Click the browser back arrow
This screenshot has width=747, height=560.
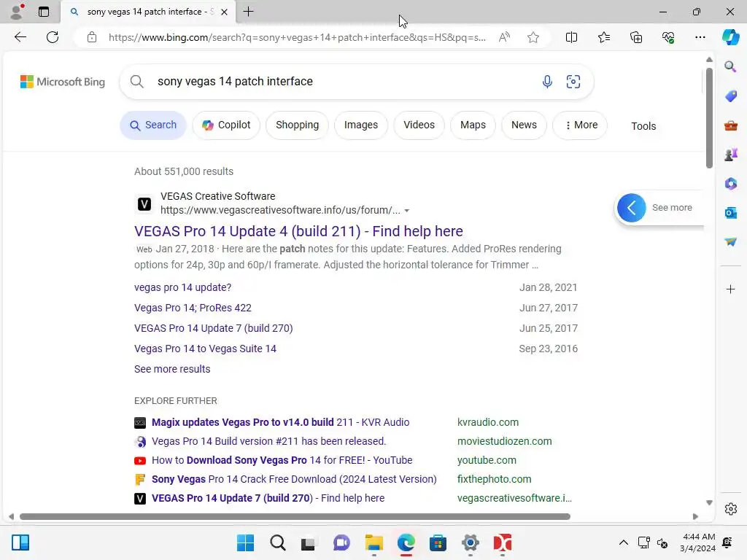[20, 37]
